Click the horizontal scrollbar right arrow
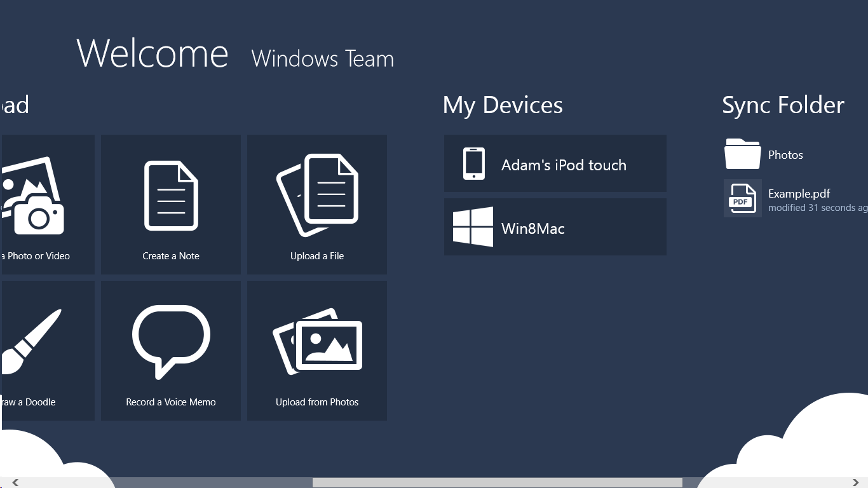This screenshot has width=868, height=488. coord(855,483)
